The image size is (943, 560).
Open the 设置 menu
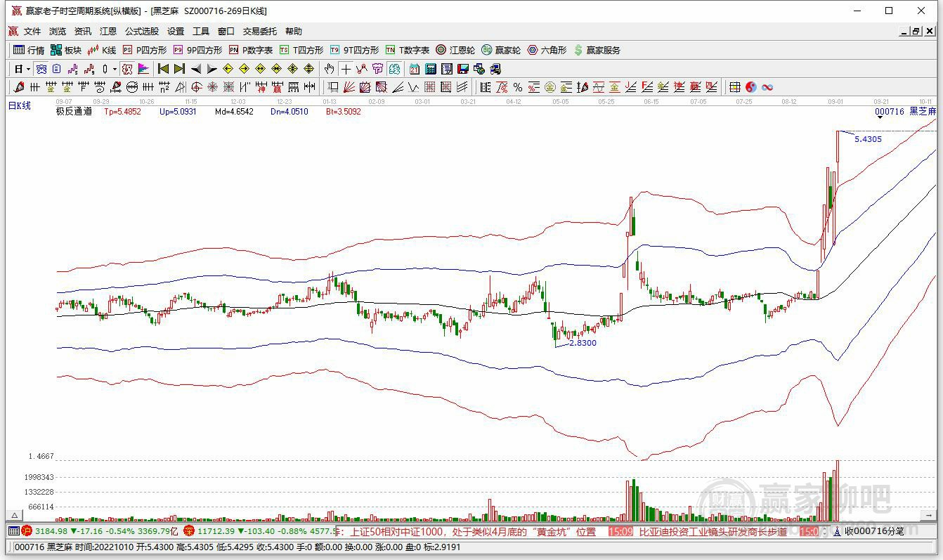pos(176,31)
